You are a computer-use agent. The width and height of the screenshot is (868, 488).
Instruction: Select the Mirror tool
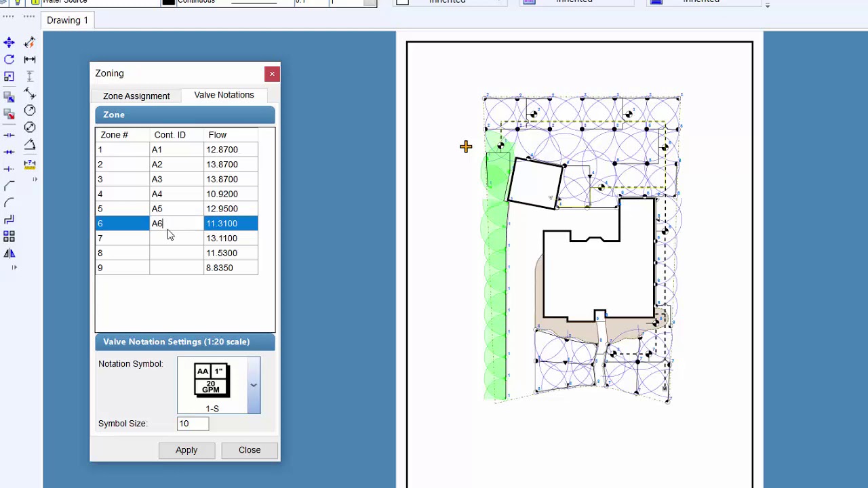tap(9, 253)
